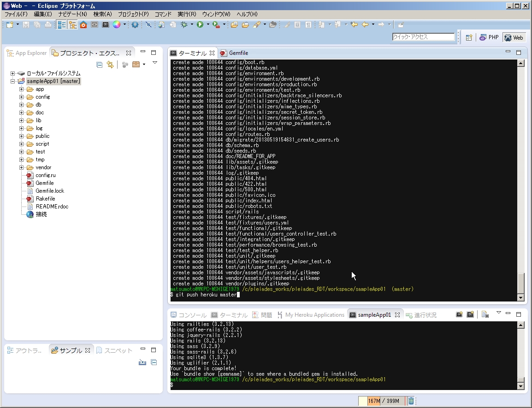Click the lower terminal scroll-down arrow
The image size is (532, 408).
click(521, 386)
